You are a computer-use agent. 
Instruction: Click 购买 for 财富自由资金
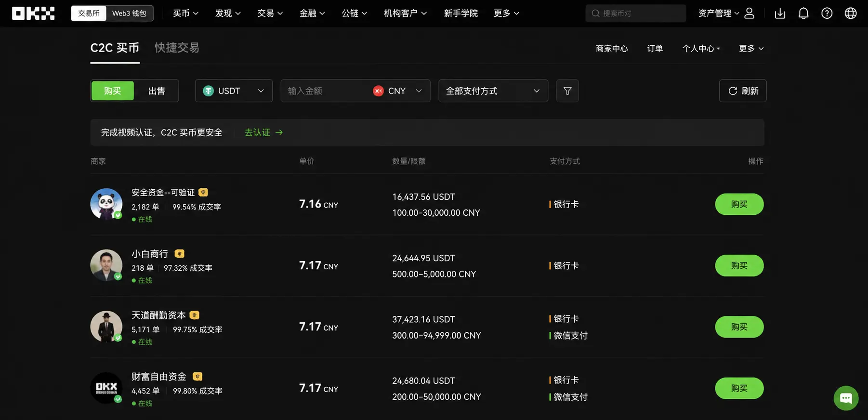(x=739, y=388)
